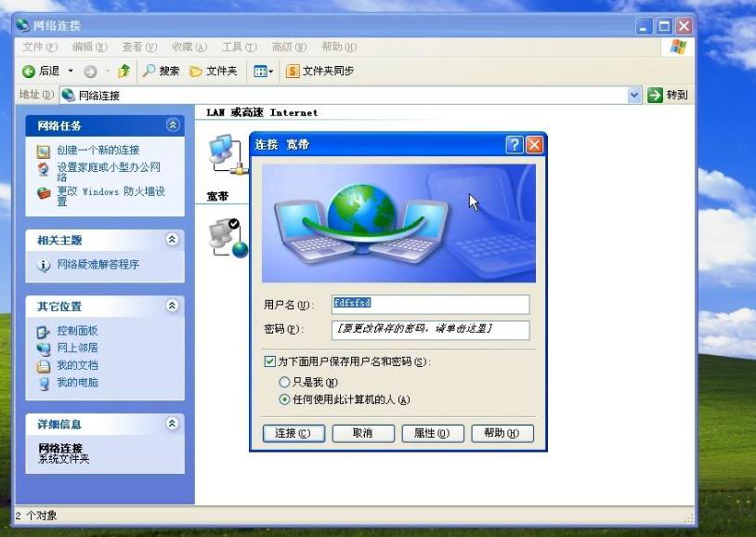The width and height of the screenshot is (756, 537).
Task: Open the address bar dropdown
Action: point(634,95)
